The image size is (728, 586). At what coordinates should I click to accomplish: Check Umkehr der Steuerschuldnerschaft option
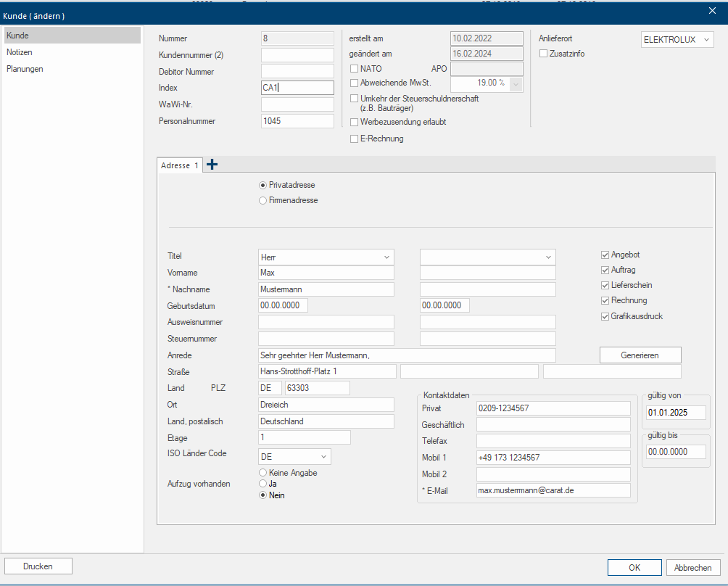pyautogui.click(x=355, y=99)
